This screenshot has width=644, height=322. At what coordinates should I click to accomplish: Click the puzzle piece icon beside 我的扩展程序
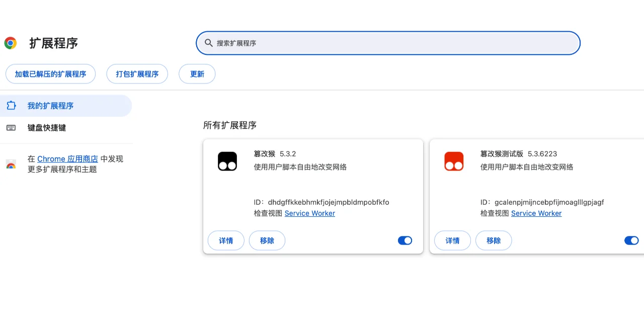[11, 106]
